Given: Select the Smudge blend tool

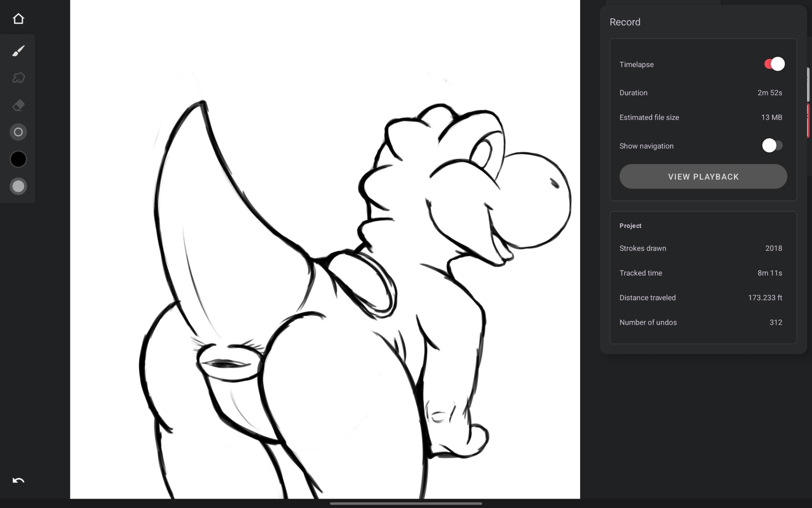Looking at the screenshot, I should (18, 78).
